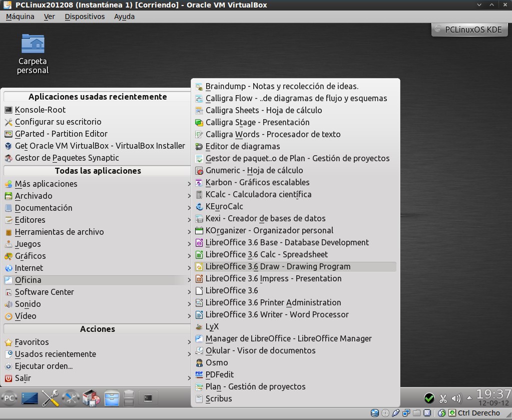
Task: Click the Synaptic package manager panel icon
Action: tap(90, 398)
